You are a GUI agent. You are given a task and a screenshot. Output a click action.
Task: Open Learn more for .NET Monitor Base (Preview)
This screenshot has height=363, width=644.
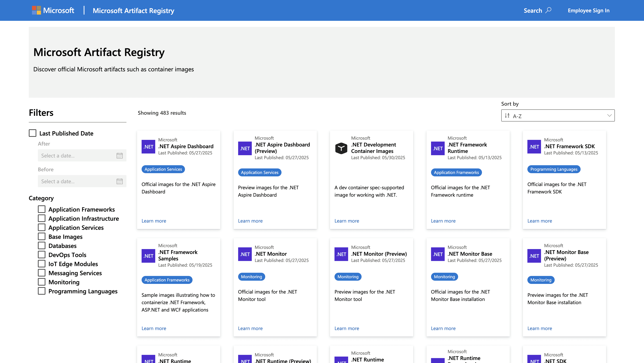(x=540, y=328)
